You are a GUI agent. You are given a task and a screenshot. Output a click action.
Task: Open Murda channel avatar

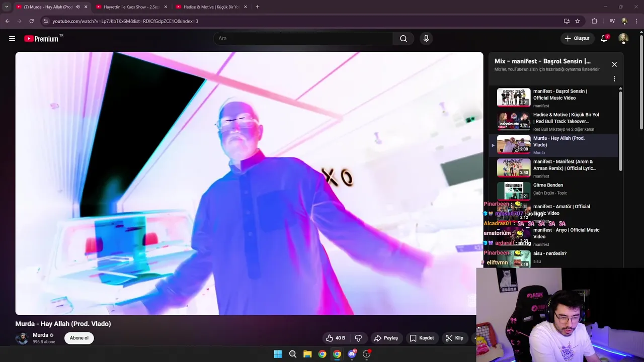[x=22, y=338]
